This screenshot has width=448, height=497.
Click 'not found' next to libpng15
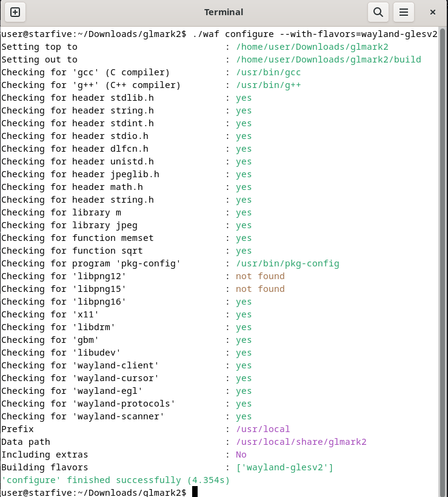coord(260,289)
